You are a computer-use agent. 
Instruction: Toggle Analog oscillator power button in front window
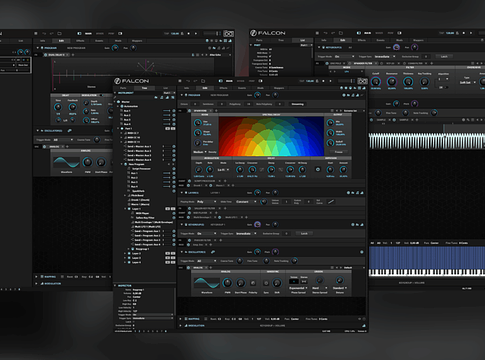coord(188,267)
